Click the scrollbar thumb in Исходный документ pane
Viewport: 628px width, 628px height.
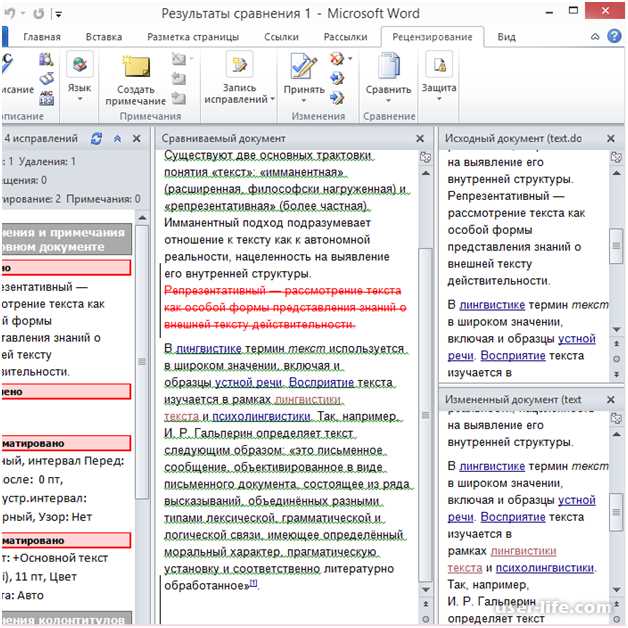616,246
